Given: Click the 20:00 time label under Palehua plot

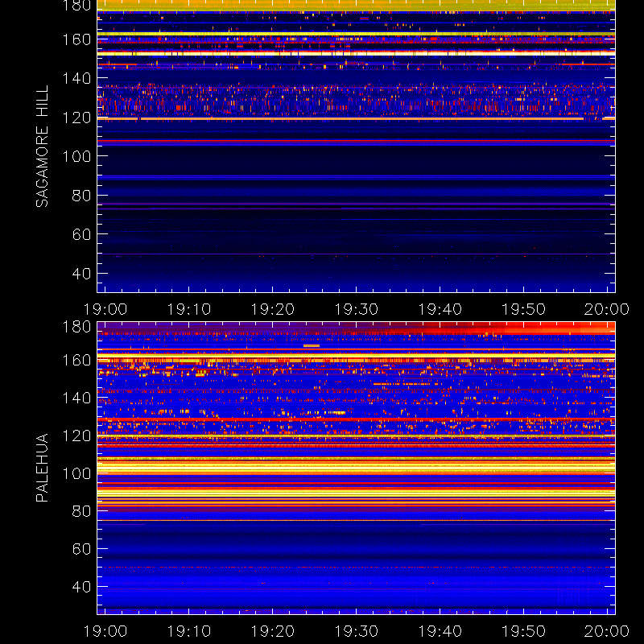Looking at the screenshot, I should [x=607, y=631].
